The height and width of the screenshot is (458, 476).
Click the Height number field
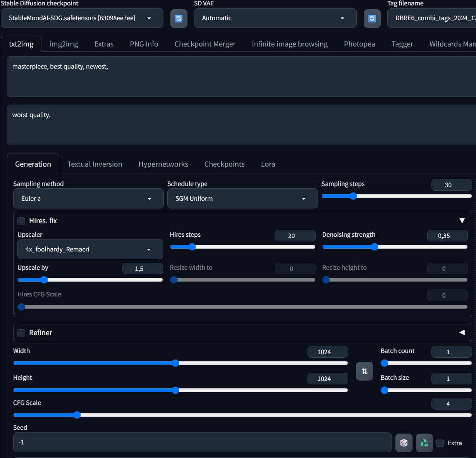[x=328, y=379]
